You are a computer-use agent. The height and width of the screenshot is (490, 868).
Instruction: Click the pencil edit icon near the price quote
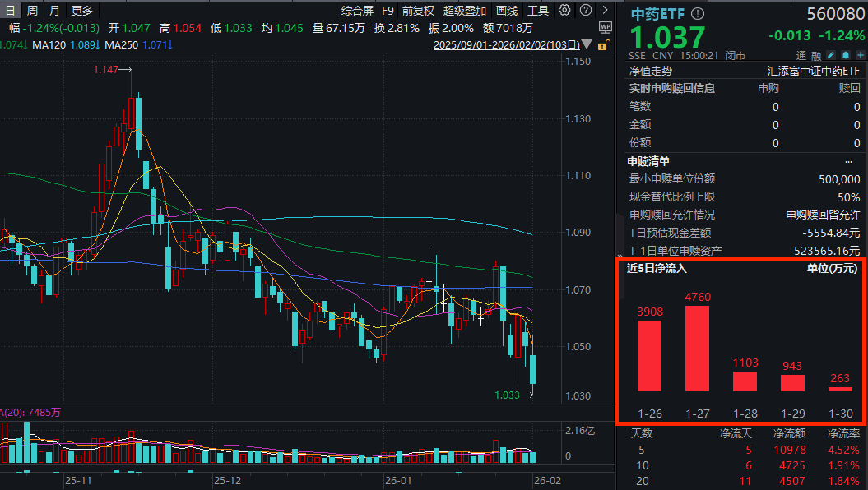click(x=832, y=53)
